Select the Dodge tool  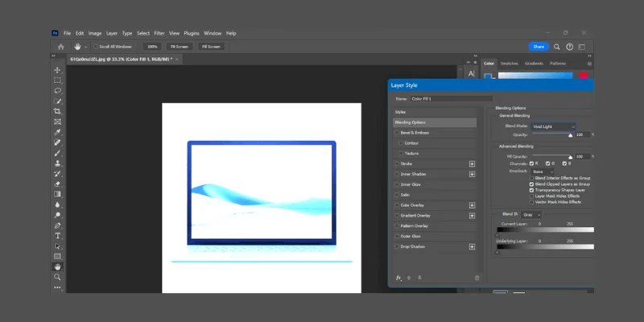pyautogui.click(x=57, y=215)
